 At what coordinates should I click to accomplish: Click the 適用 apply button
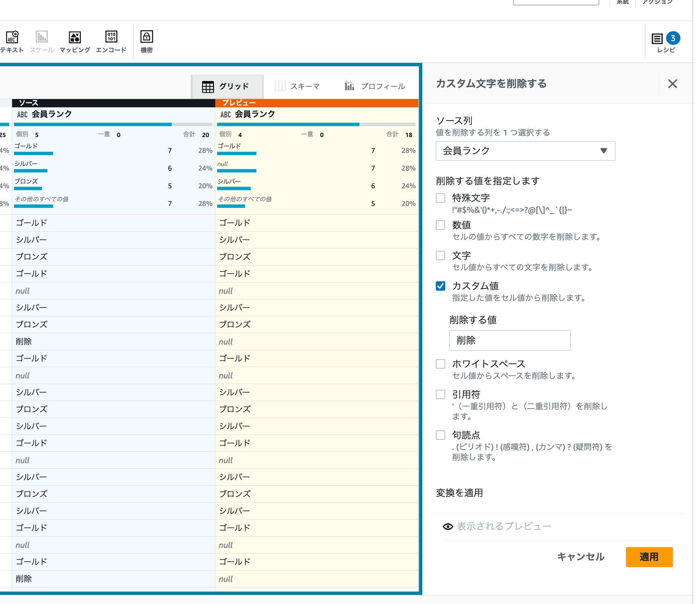pos(649,557)
